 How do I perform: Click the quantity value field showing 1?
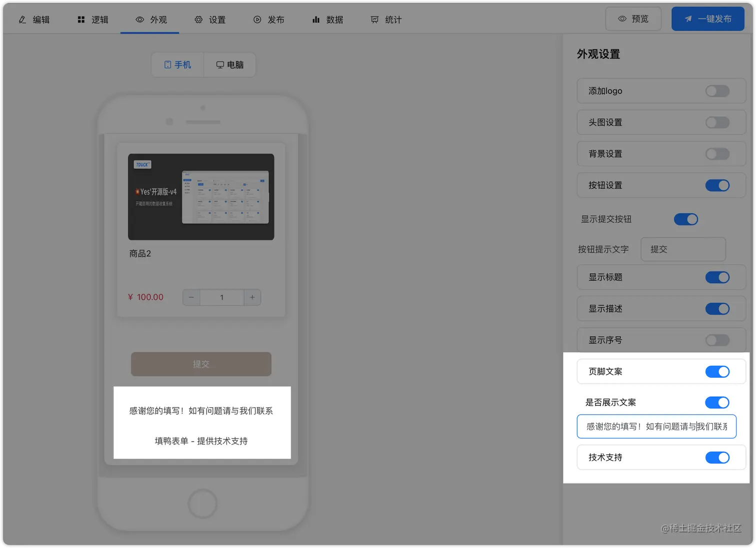click(x=222, y=297)
